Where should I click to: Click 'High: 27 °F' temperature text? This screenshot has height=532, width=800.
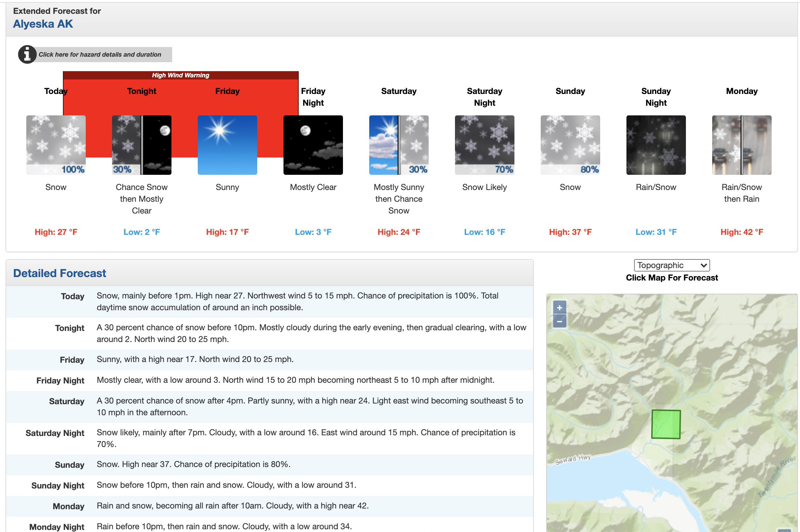[56, 232]
